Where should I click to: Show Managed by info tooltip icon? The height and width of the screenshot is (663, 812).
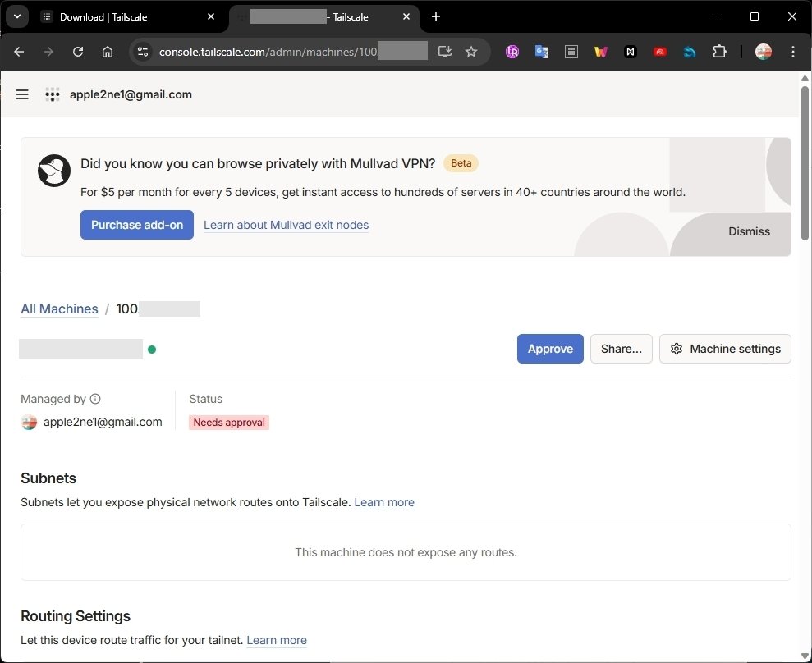tap(95, 399)
